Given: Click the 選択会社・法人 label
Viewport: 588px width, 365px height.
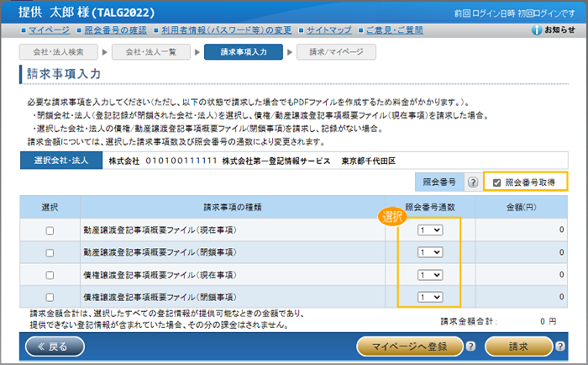Looking at the screenshot, I should coord(61,161).
